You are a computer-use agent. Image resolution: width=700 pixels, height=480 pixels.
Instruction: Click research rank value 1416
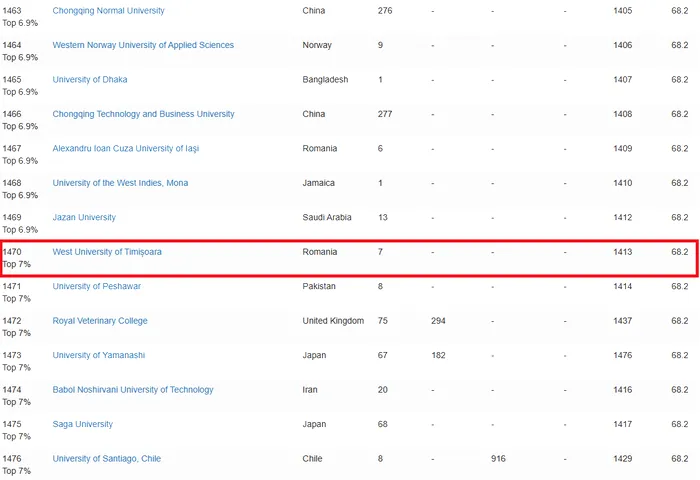[x=623, y=389]
